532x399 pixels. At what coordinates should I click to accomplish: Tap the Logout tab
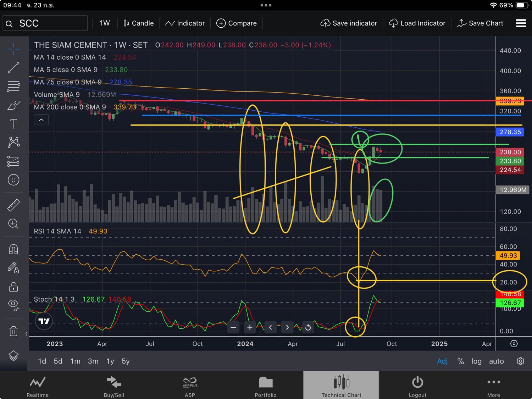pos(417,386)
